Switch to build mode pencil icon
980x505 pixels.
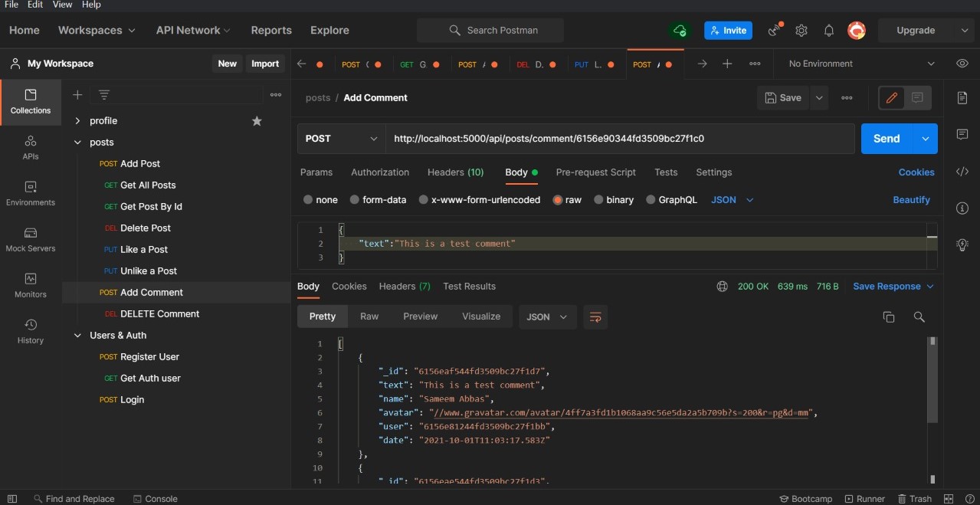892,97
